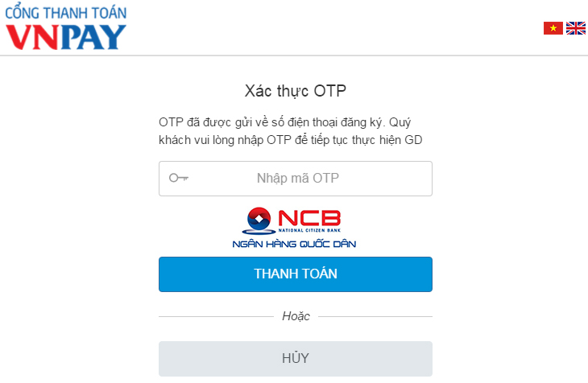Click the divider line right of Hoặc
This screenshot has height=383, width=588.
click(x=375, y=317)
